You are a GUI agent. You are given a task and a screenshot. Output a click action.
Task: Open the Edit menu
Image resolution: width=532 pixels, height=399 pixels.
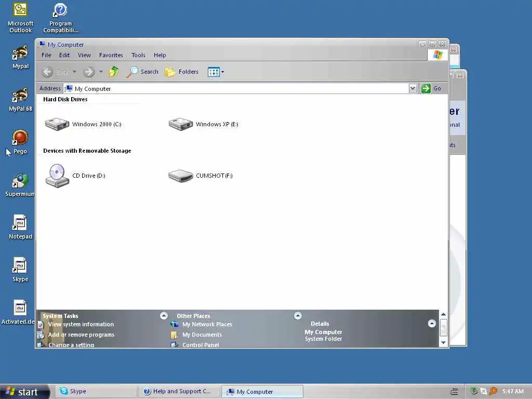pyautogui.click(x=64, y=55)
